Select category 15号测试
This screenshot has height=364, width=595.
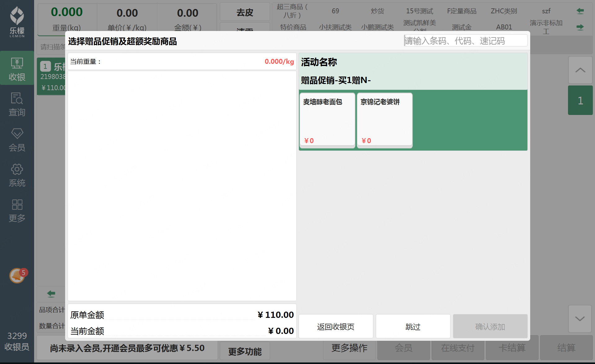pos(420,11)
